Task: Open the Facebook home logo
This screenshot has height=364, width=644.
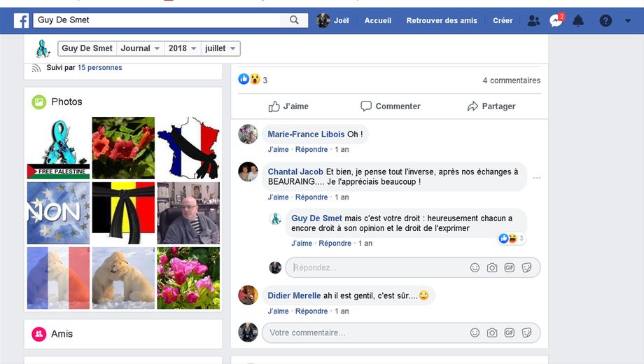Action: (21, 20)
